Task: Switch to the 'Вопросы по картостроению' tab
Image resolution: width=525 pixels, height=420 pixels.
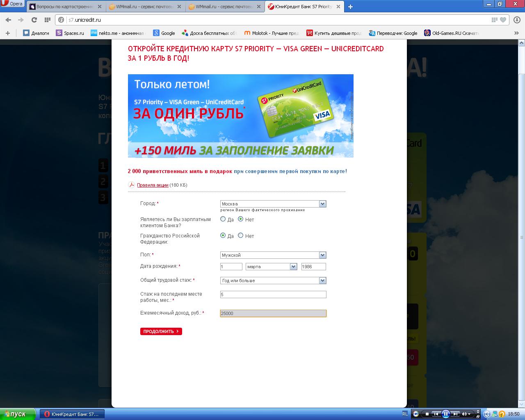Action: (65, 7)
